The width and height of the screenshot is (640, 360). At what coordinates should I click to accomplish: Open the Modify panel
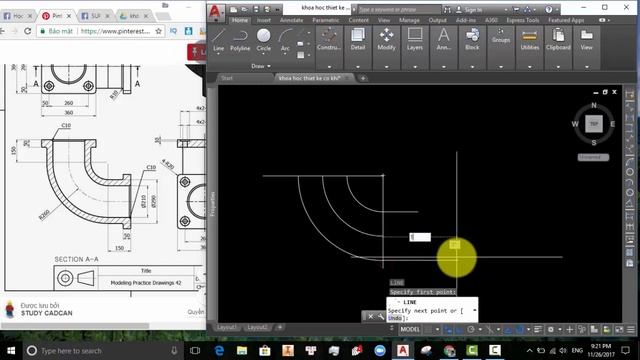386,40
